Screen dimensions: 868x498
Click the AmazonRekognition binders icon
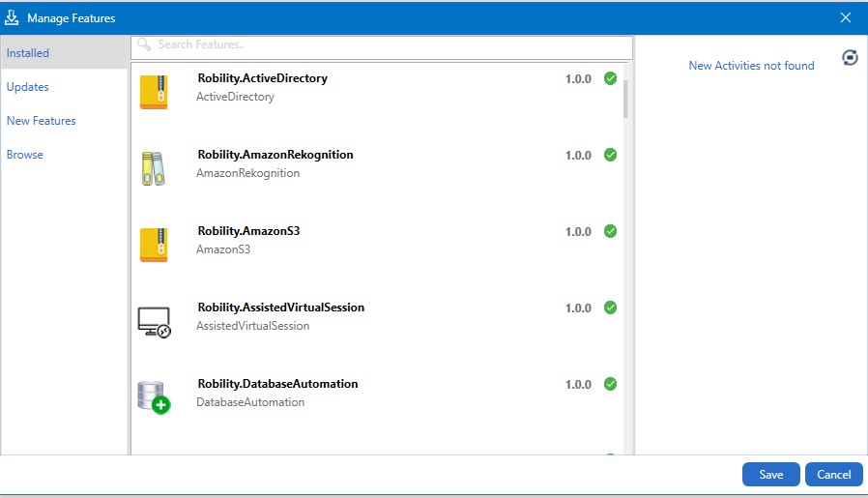pyautogui.click(x=154, y=168)
